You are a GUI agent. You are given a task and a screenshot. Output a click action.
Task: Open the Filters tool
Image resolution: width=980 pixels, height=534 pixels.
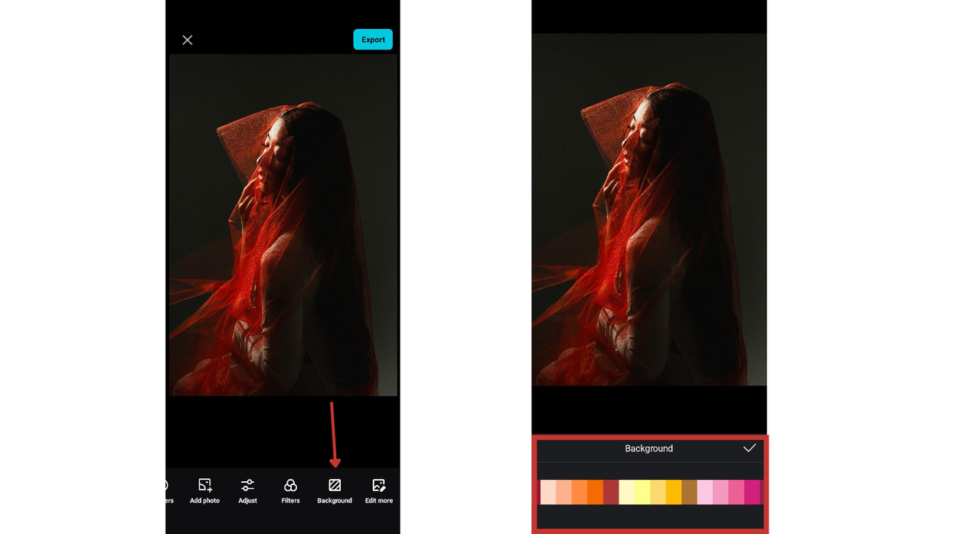point(290,490)
